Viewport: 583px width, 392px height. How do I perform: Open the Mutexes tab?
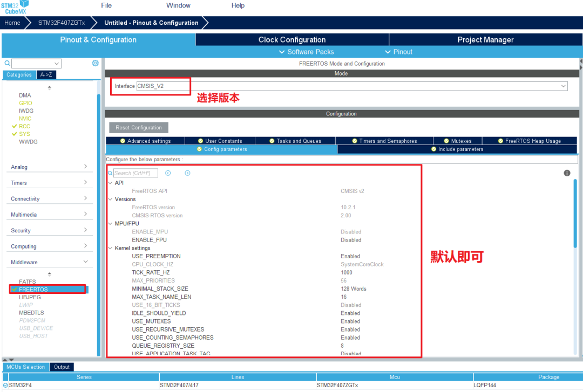(458, 141)
